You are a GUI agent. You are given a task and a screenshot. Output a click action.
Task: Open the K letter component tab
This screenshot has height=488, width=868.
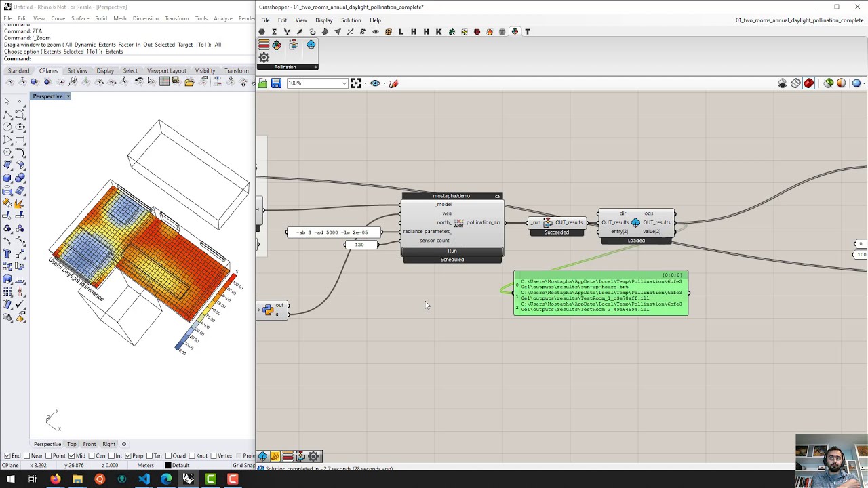tap(439, 32)
